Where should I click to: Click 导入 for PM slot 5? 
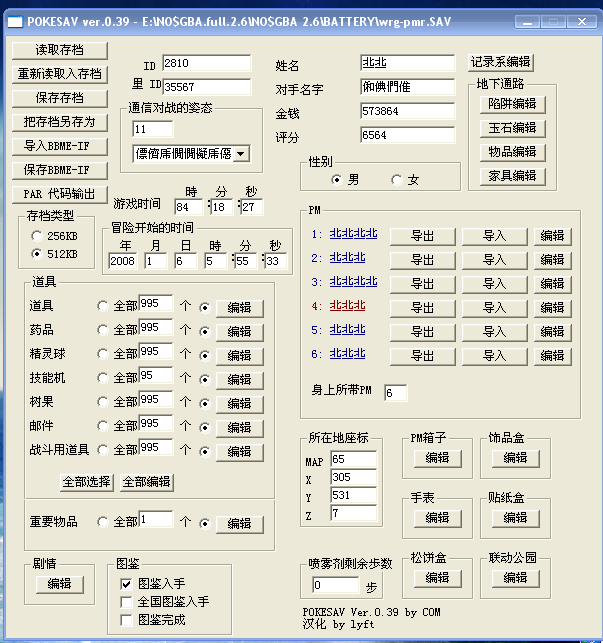(x=495, y=332)
